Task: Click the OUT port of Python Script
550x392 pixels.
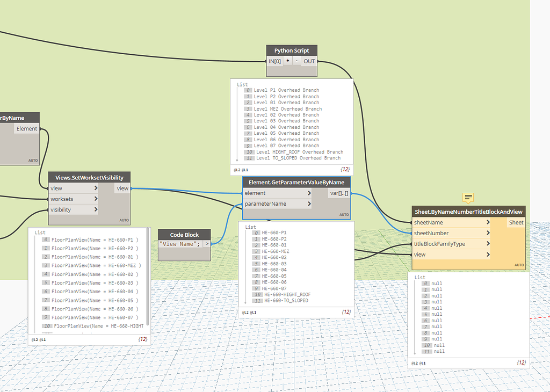Action: tap(309, 61)
